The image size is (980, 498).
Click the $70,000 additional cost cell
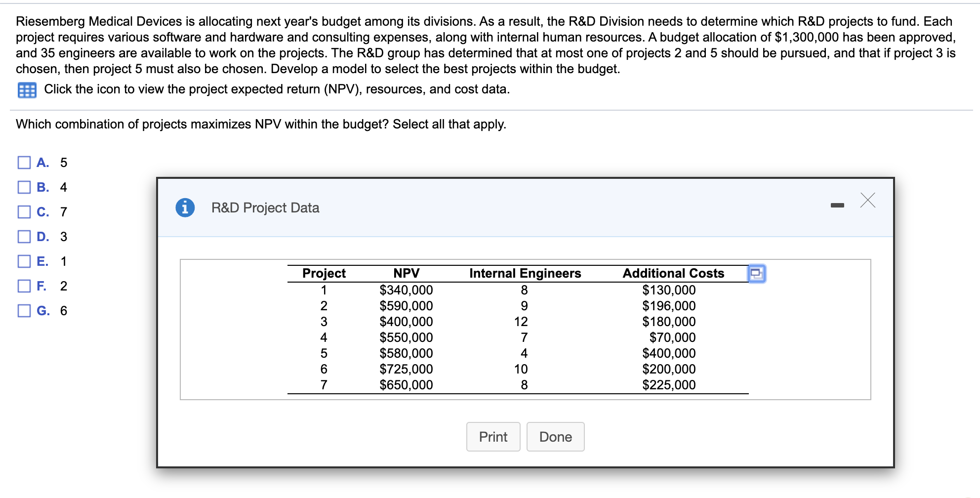pos(672,337)
